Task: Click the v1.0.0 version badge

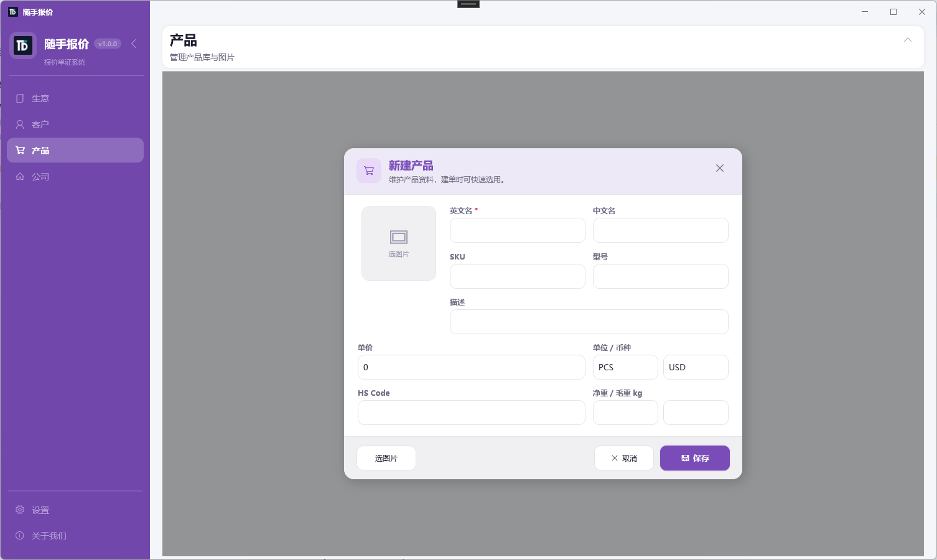Action: (x=108, y=44)
